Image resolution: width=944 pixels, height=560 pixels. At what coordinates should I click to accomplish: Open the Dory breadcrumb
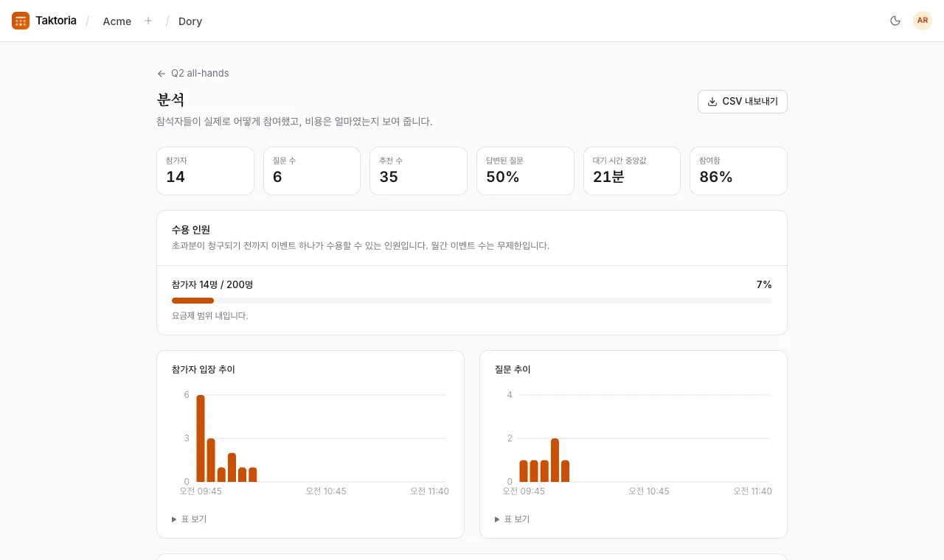tap(190, 21)
